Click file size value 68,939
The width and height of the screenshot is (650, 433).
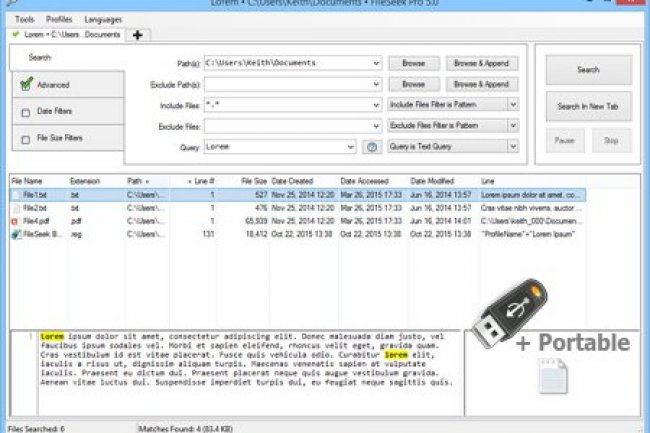pos(256,221)
